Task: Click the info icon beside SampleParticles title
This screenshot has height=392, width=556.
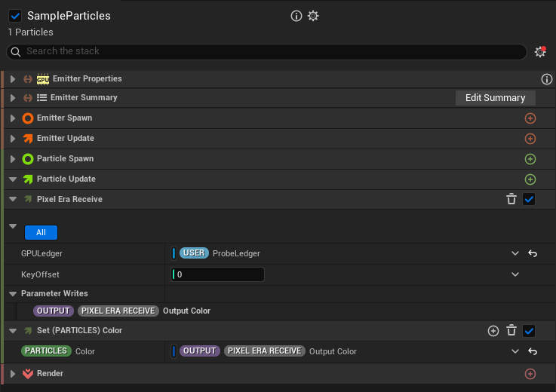Action: point(296,16)
